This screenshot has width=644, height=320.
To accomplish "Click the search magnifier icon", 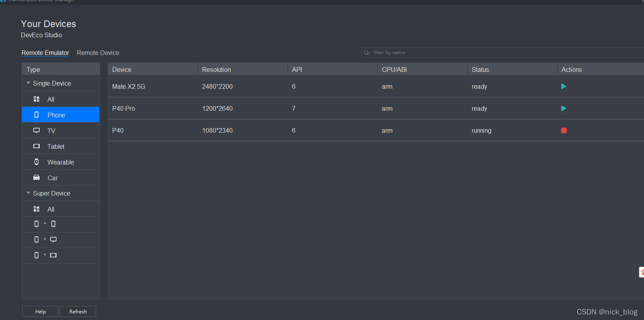I will (x=367, y=53).
